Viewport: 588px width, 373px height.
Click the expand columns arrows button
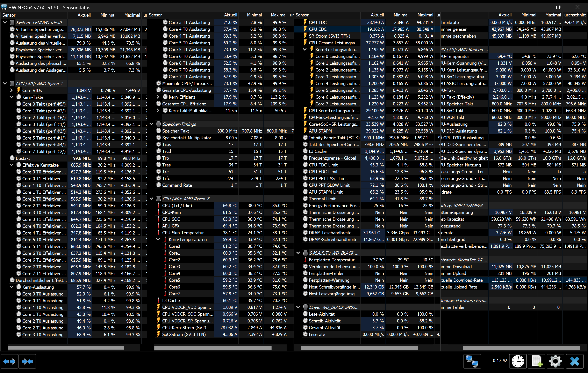[x=9, y=361]
